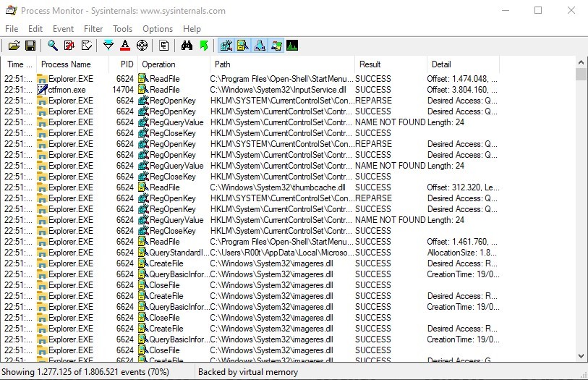Screen dimensions: 588x380
Task: Toggle Show File System Activity
Action: tap(243, 46)
